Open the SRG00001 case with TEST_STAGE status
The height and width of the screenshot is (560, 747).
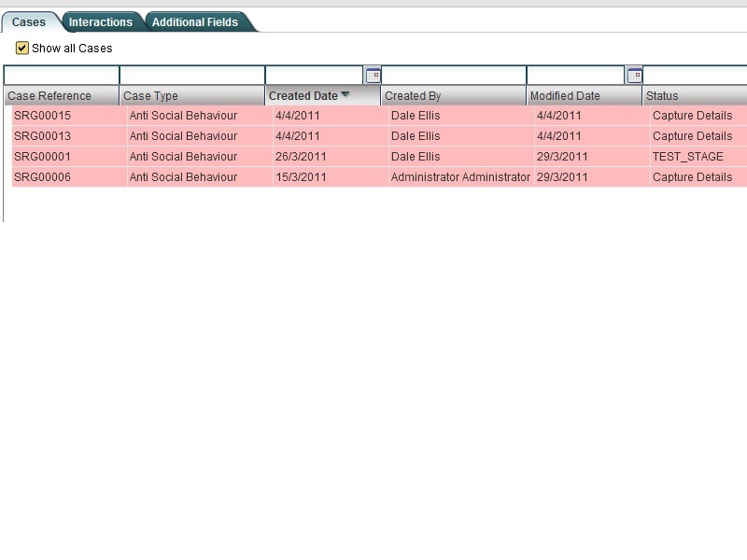[42, 157]
